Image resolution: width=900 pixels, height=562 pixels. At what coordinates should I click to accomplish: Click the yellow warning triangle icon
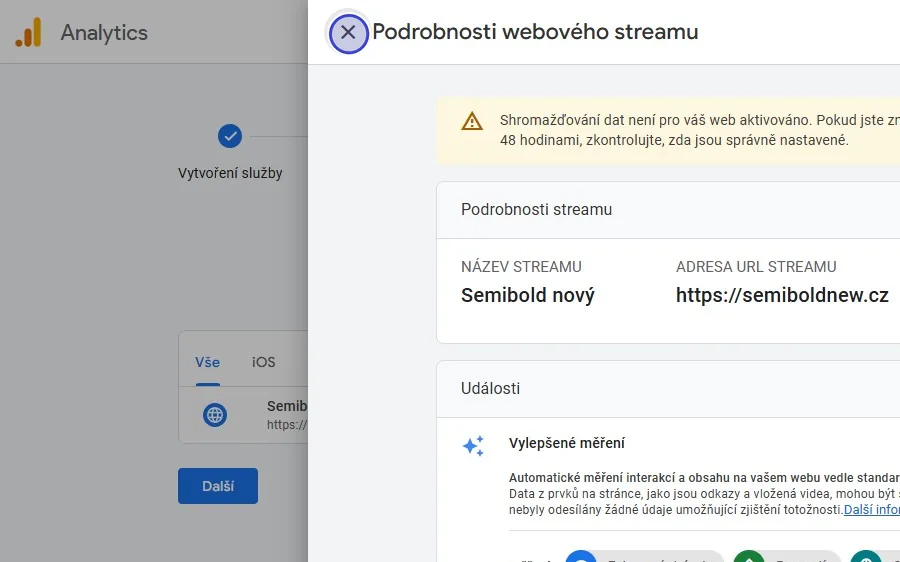click(x=472, y=121)
